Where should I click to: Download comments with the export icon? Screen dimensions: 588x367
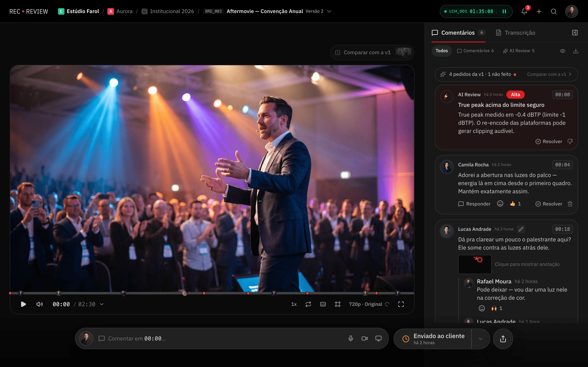pos(576,51)
